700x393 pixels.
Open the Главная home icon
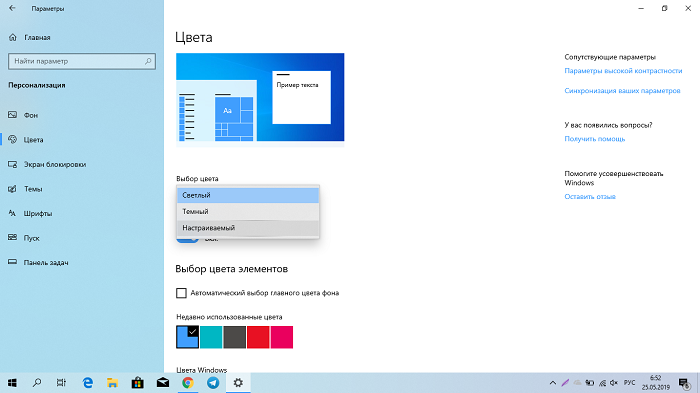pyautogui.click(x=13, y=38)
